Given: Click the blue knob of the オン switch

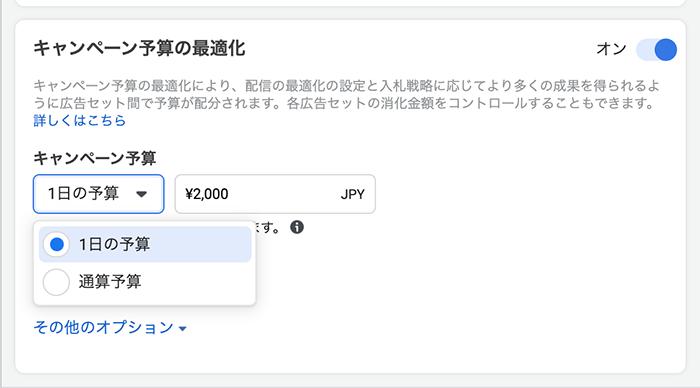Looking at the screenshot, I should [665, 50].
